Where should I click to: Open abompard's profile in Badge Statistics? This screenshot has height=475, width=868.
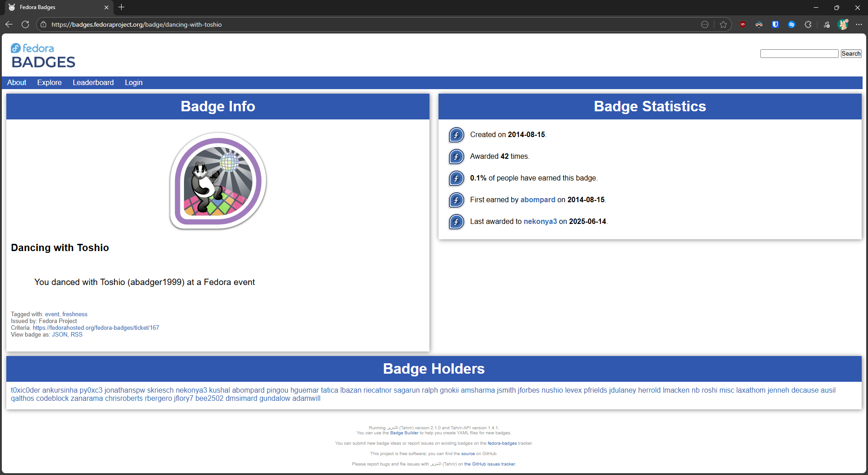pos(538,199)
